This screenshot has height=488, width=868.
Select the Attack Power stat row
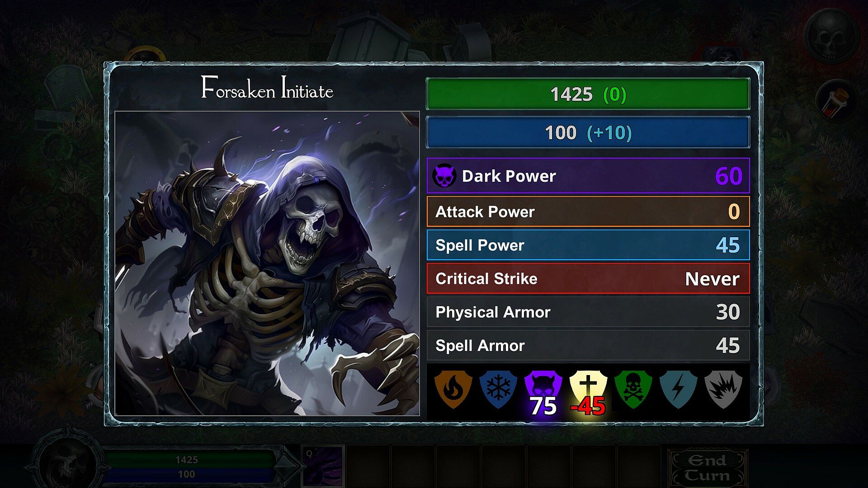(588, 211)
